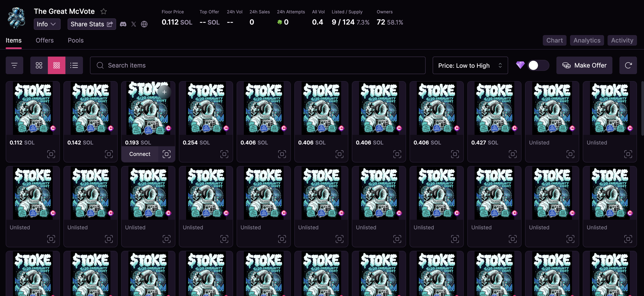Click the All Vol value 0.4

tap(317, 22)
